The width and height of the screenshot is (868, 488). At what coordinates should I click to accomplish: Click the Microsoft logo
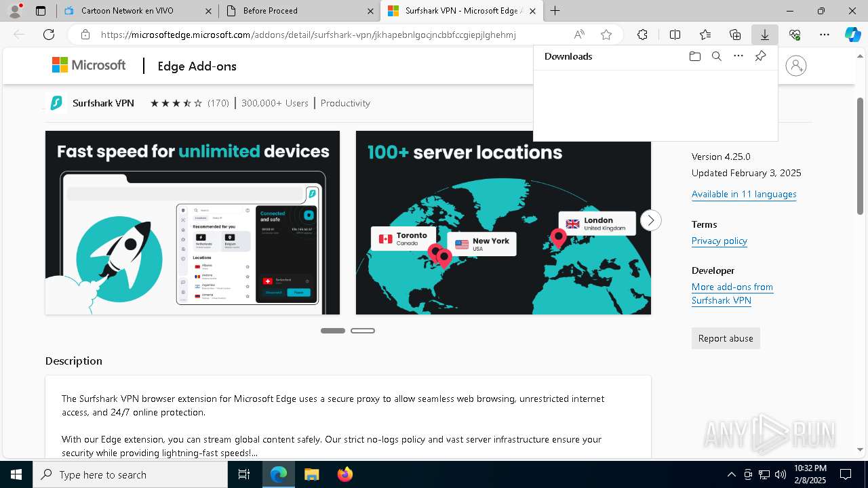[x=89, y=65]
